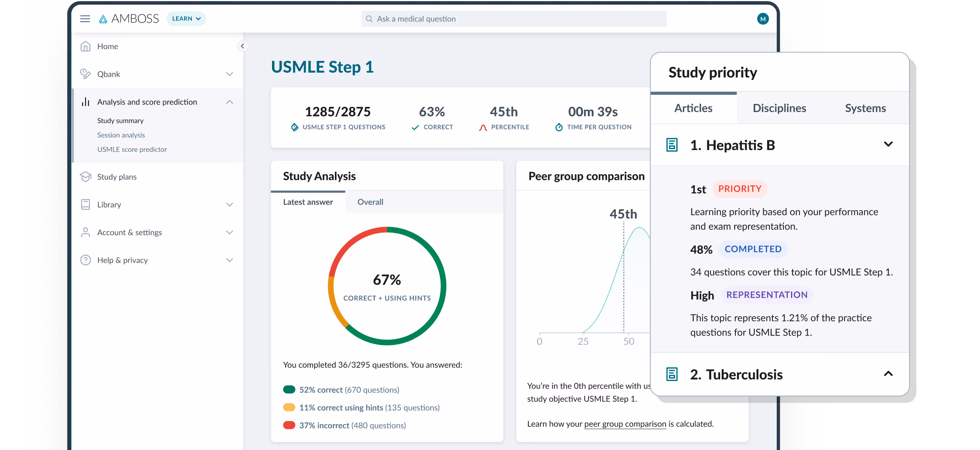Click the '1285/2875' questions value

[x=338, y=112]
